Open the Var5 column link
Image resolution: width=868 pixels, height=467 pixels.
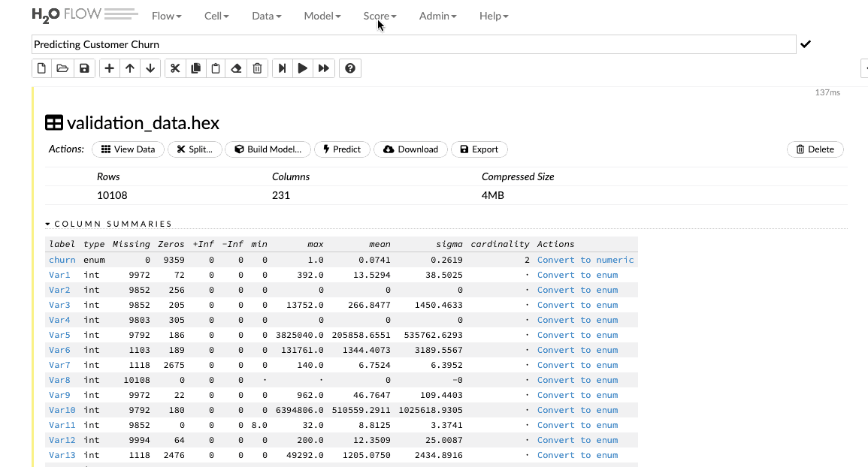pos(59,335)
